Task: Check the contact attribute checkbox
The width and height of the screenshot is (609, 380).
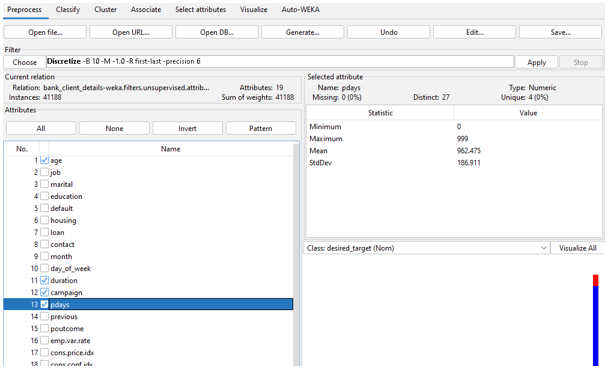Action: pyautogui.click(x=44, y=244)
